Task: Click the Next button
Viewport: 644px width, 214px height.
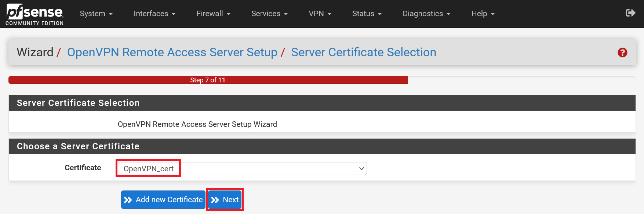Action: pyautogui.click(x=225, y=200)
